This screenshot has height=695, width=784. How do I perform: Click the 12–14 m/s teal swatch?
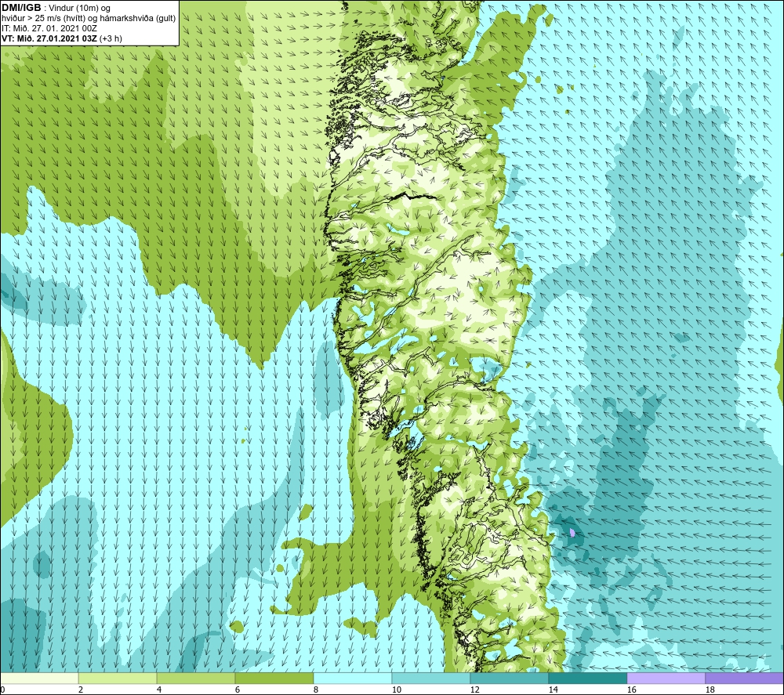[x=509, y=678]
